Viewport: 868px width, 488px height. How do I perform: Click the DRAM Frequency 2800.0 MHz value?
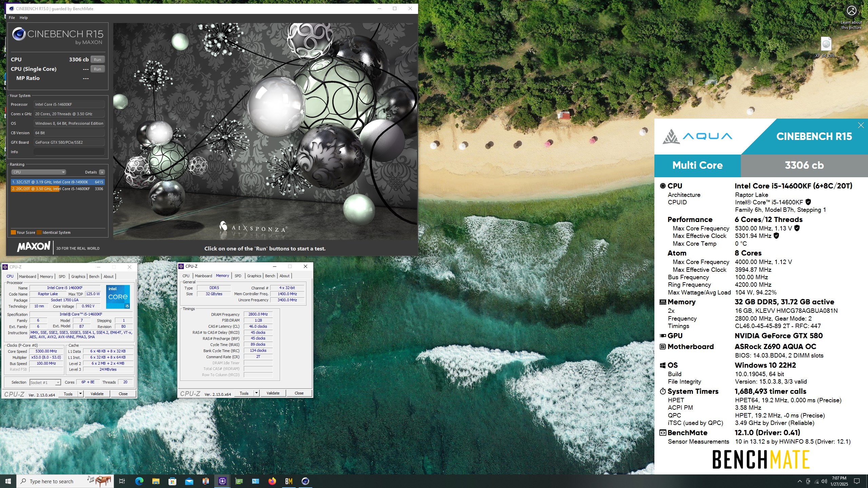point(258,314)
